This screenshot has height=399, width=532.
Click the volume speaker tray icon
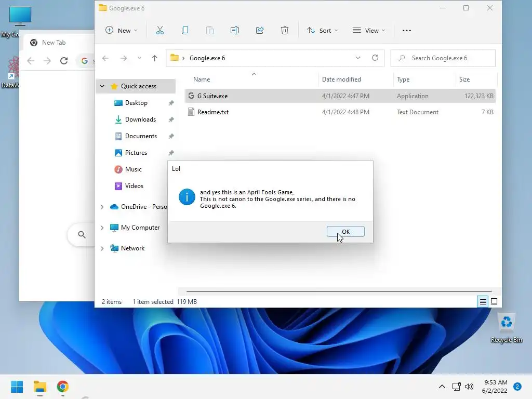pyautogui.click(x=469, y=387)
